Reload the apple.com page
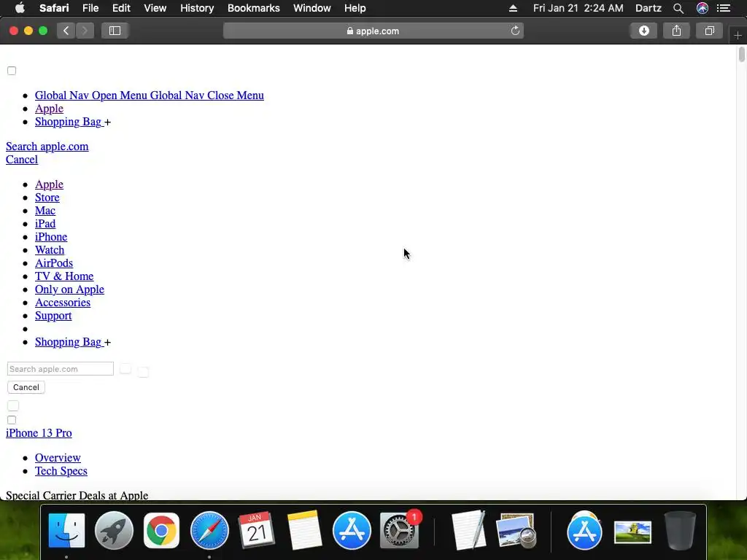 (515, 31)
